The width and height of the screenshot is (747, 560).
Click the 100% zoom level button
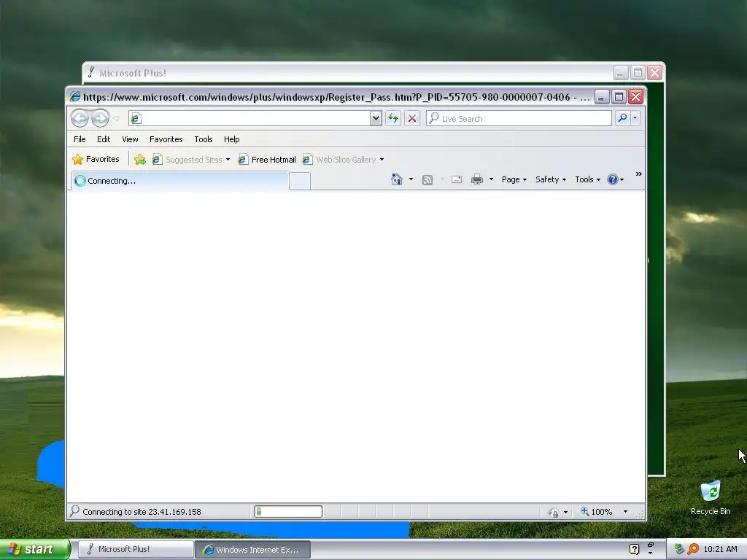tap(596, 511)
